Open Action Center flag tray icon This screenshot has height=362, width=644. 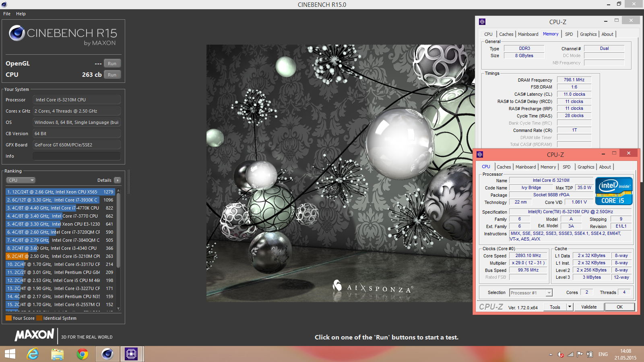pos(580,354)
